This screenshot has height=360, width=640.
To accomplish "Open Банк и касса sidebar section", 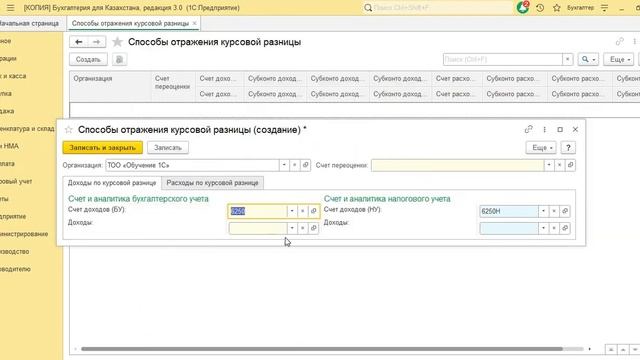I will [x=13, y=76].
